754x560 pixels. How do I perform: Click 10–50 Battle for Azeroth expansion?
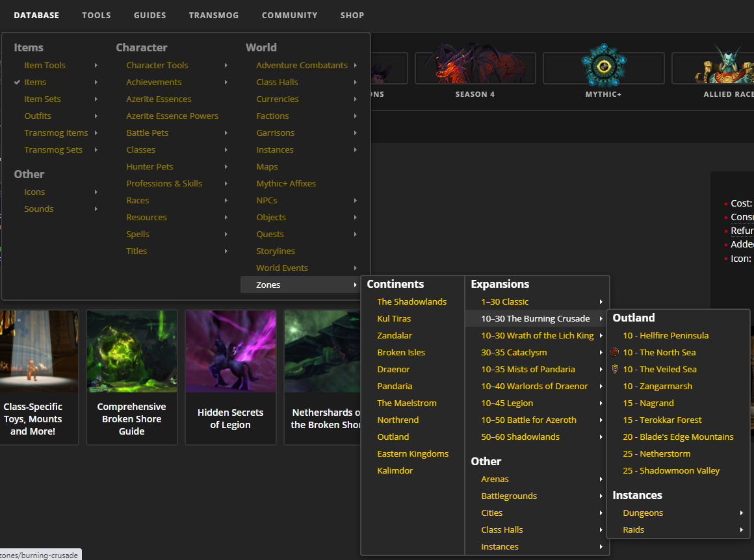pos(528,420)
